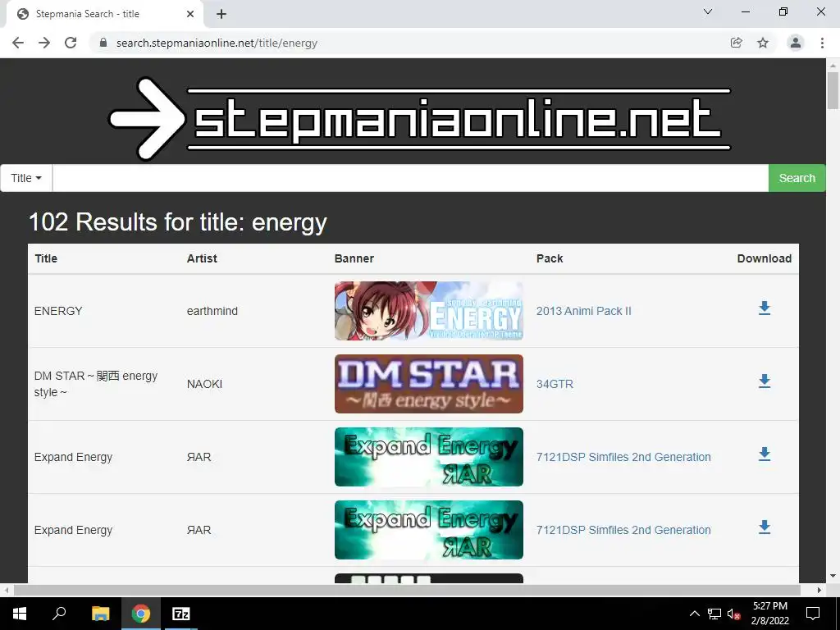This screenshot has height=630, width=840.
Task: Show hidden system tray icons
Action: click(694, 614)
